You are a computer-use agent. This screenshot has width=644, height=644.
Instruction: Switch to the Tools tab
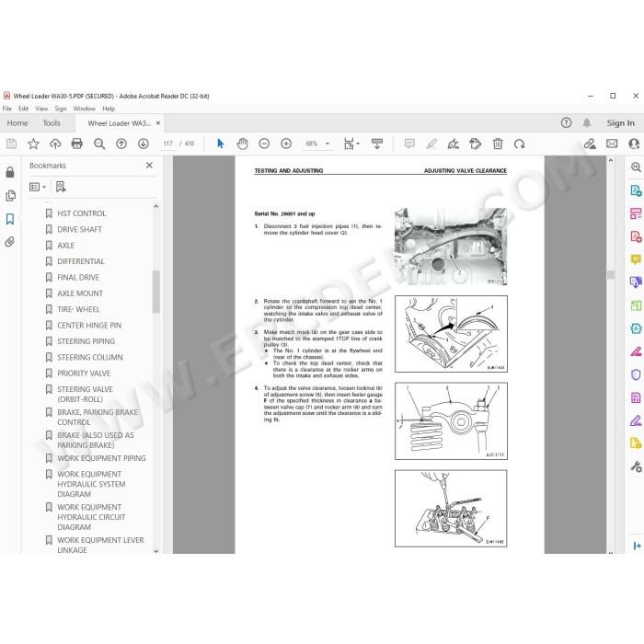click(x=52, y=123)
